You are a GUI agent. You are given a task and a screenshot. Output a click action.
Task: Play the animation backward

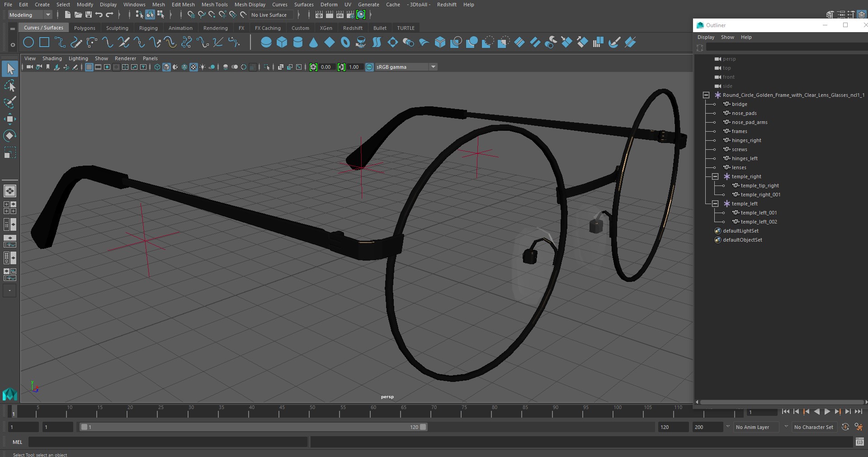pos(817,412)
